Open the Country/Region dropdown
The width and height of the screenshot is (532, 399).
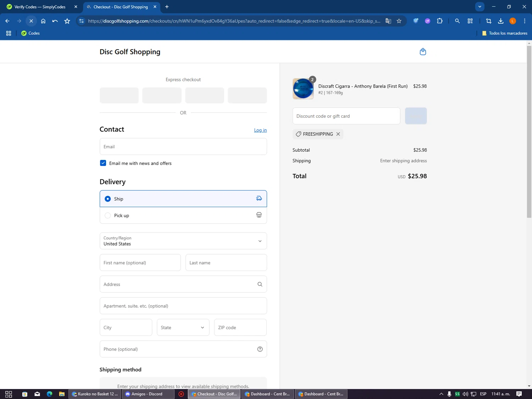[183, 241]
